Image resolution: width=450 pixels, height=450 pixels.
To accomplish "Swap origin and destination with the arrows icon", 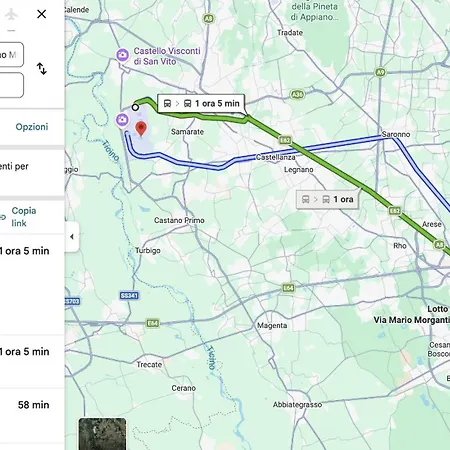I will pyautogui.click(x=42, y=68).
